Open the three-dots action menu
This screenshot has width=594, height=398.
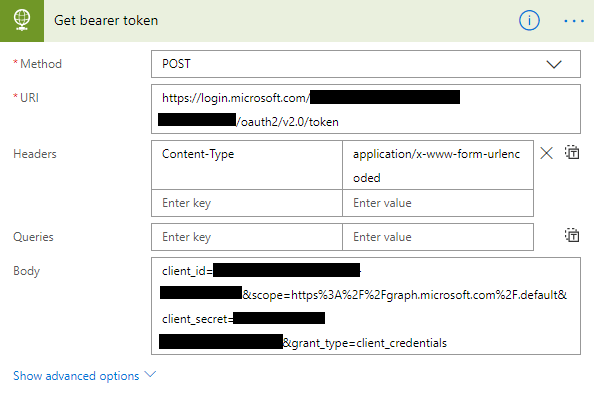(x=574, y=21)
